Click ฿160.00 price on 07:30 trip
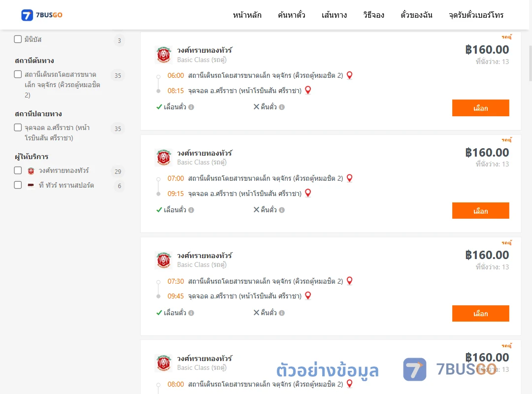532x394 pixels. tap(487, 255)
